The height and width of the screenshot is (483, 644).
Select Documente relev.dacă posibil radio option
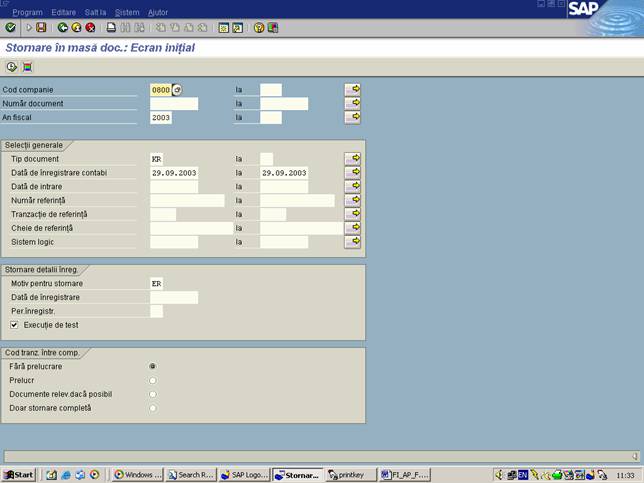152,394
